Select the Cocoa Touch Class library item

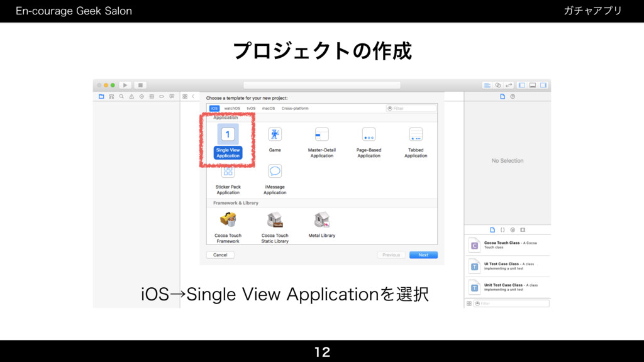click(508, 246)
